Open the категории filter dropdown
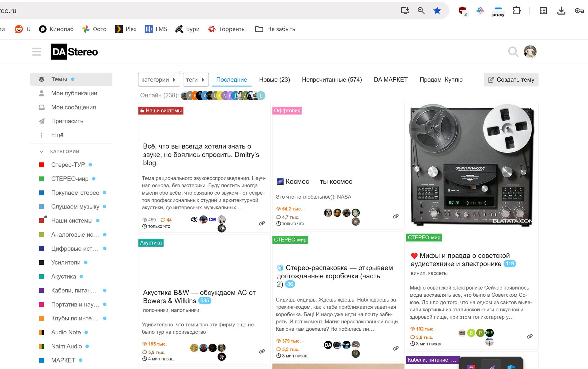The height and width of the screenshot is (369, 588). 158,80
